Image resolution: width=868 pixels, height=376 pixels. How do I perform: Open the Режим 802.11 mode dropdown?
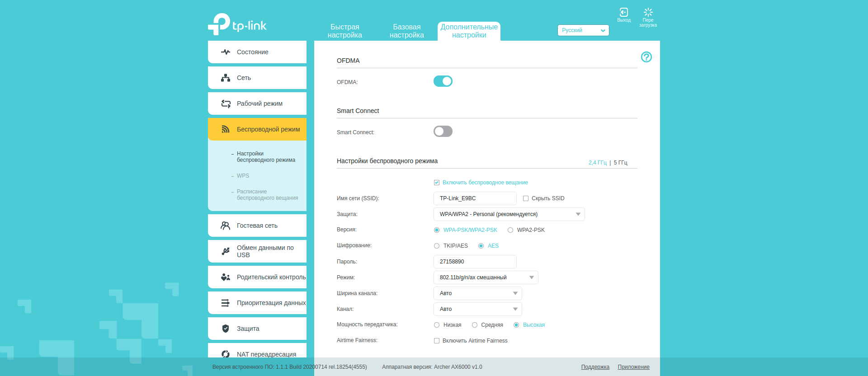(486, 277)
